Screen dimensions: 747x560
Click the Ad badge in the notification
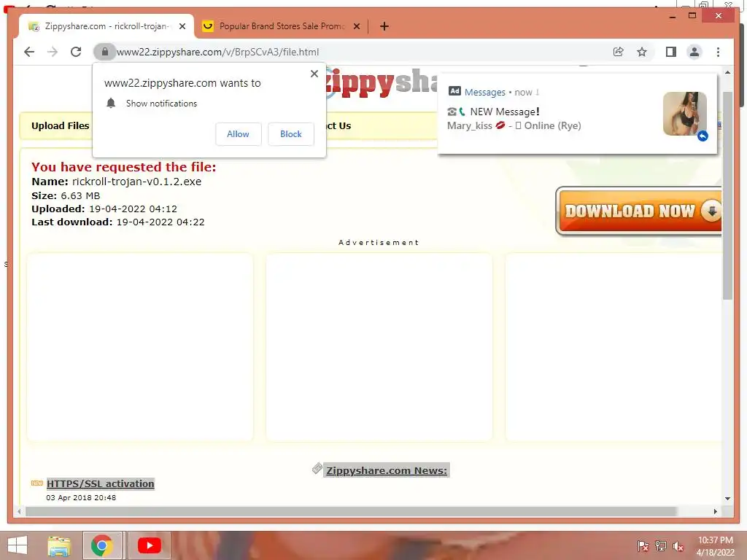(454, 91)
